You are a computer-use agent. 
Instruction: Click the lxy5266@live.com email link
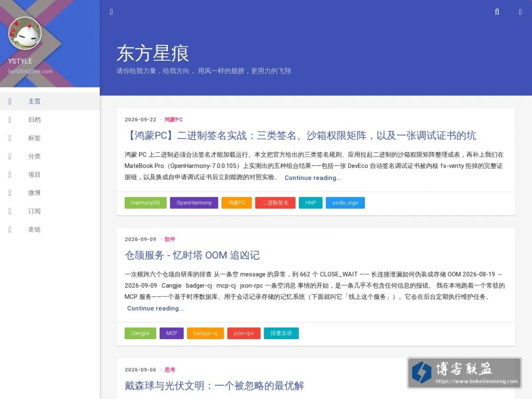[x=30, y=71]
